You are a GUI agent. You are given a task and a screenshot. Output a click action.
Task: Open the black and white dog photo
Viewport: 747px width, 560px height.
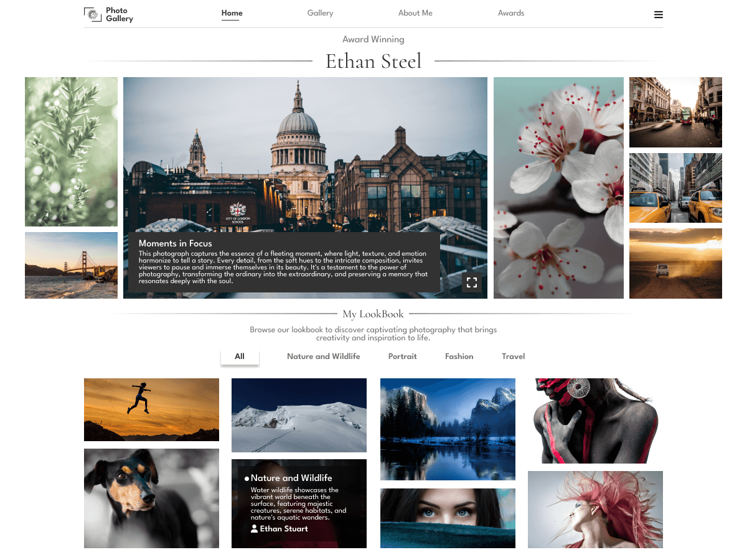pos(151,498)
